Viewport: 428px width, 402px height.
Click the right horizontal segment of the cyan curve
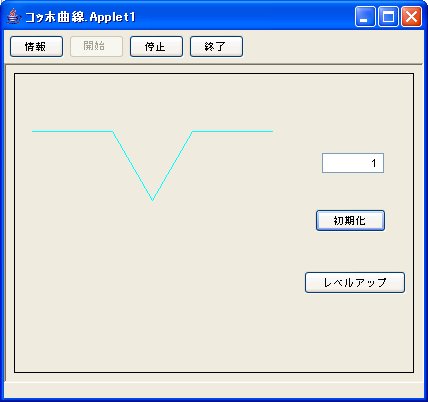click(233, 131)
